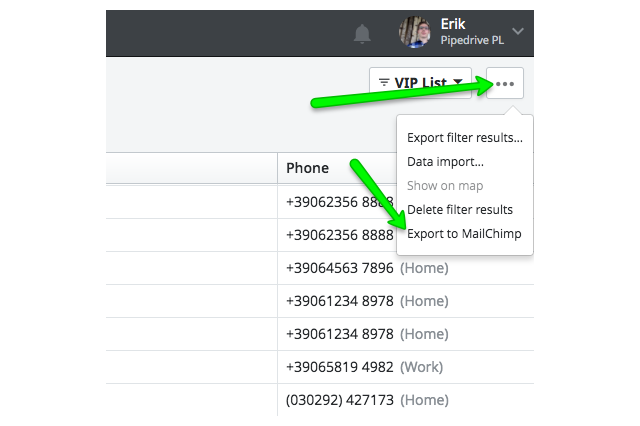Expand the user account chevron
640x426 pixels.
(x=517, y=32)
